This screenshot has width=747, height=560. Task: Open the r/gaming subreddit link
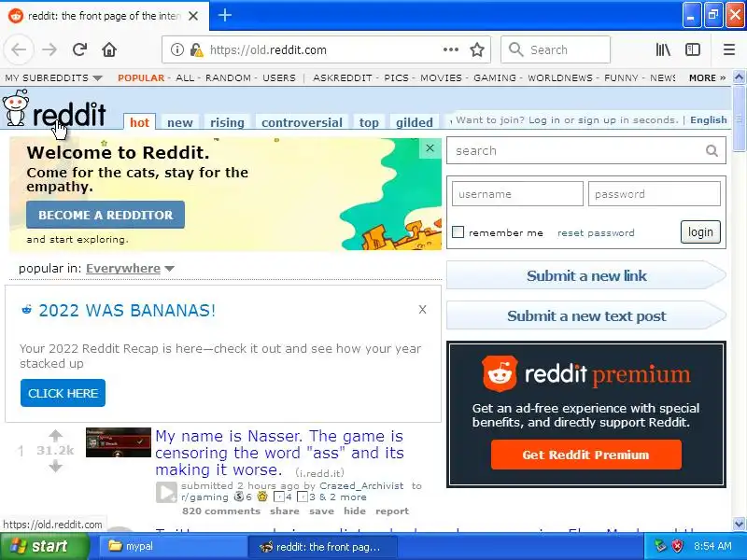coord(204,497)
